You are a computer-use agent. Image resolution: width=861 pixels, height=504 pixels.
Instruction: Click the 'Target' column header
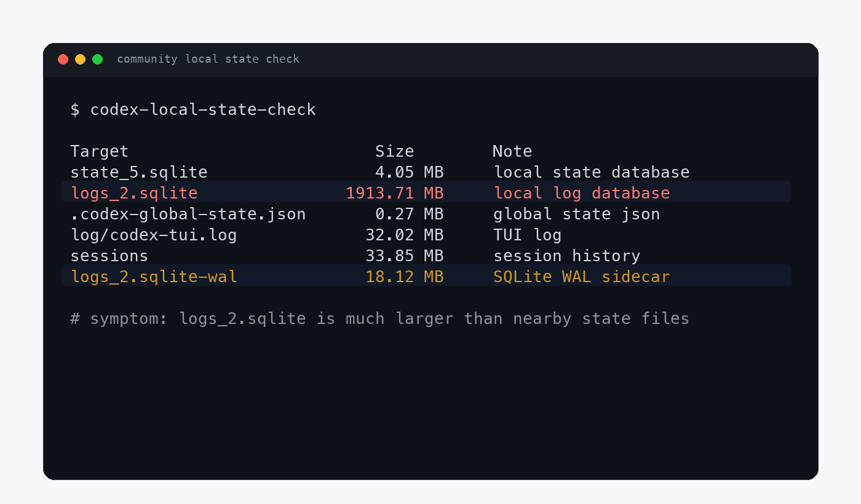coord(100,151)
